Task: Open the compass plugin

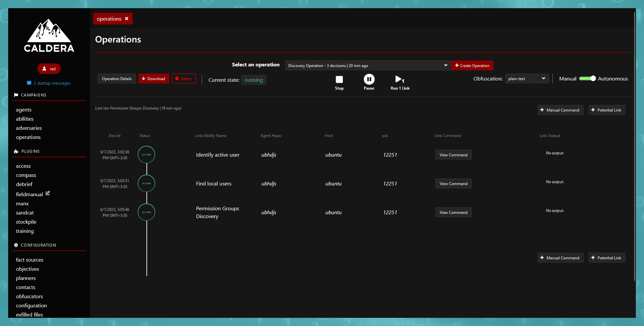Action: pos(26,175)
